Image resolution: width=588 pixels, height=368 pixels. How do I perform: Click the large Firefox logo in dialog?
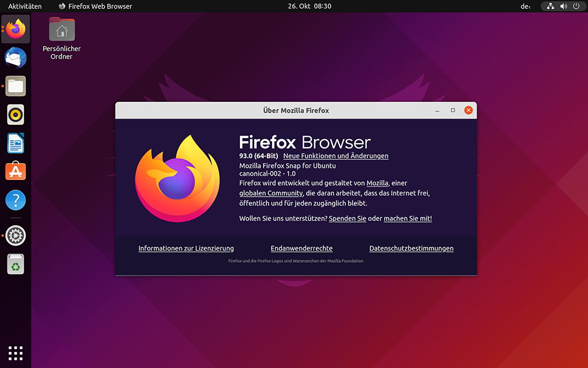(x=177, y=178)
